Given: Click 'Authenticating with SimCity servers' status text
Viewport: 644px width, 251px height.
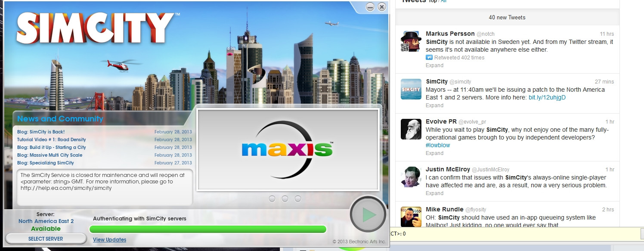Looking at the screenshot, I should (139, 219).
